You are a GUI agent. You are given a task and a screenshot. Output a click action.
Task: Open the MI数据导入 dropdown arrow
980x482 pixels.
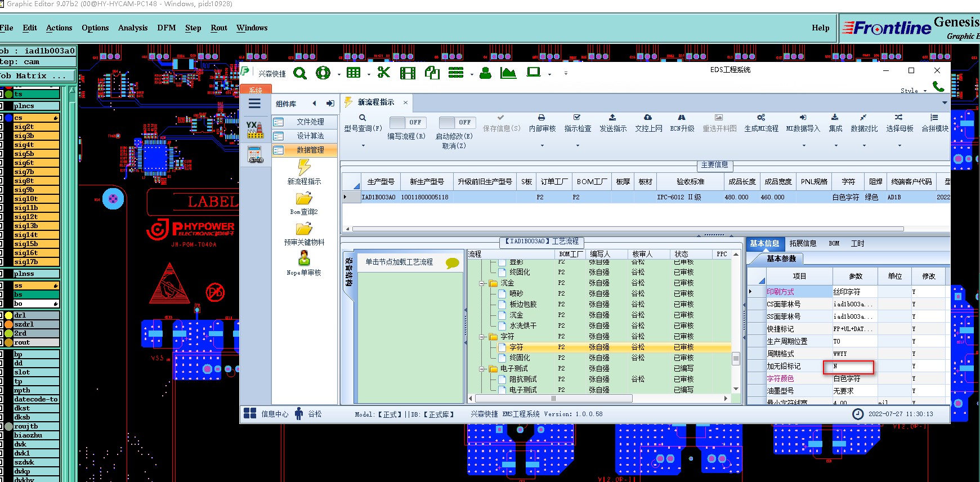(x=803, y=146)
